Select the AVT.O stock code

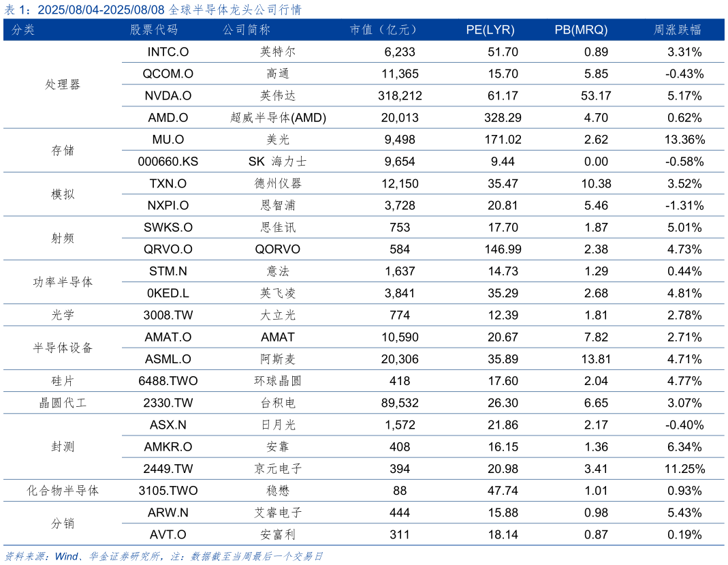(x=168, y=534)
